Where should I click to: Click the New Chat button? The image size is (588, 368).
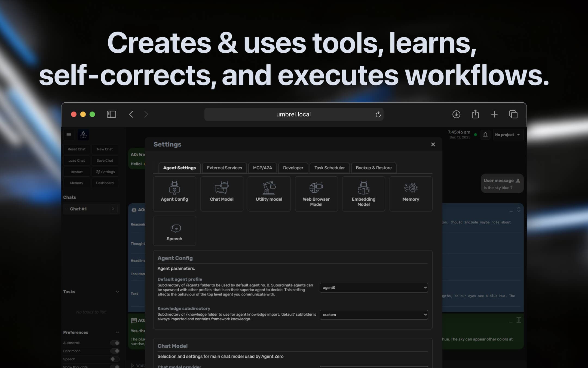point(105,149)
